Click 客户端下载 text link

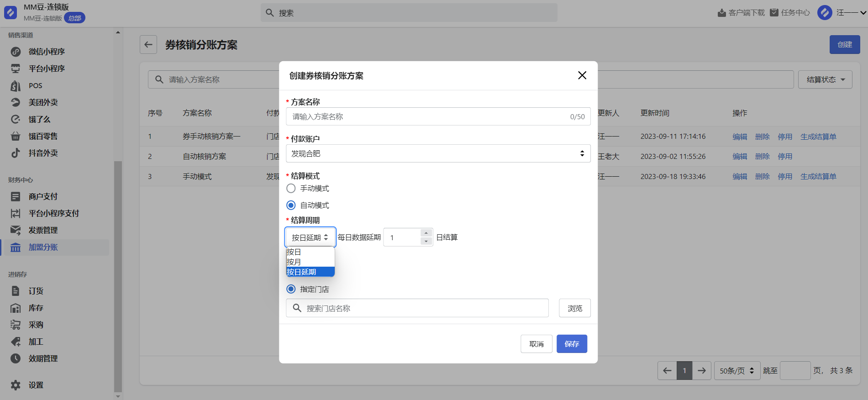pyautogui.click(x=747, y=13)
